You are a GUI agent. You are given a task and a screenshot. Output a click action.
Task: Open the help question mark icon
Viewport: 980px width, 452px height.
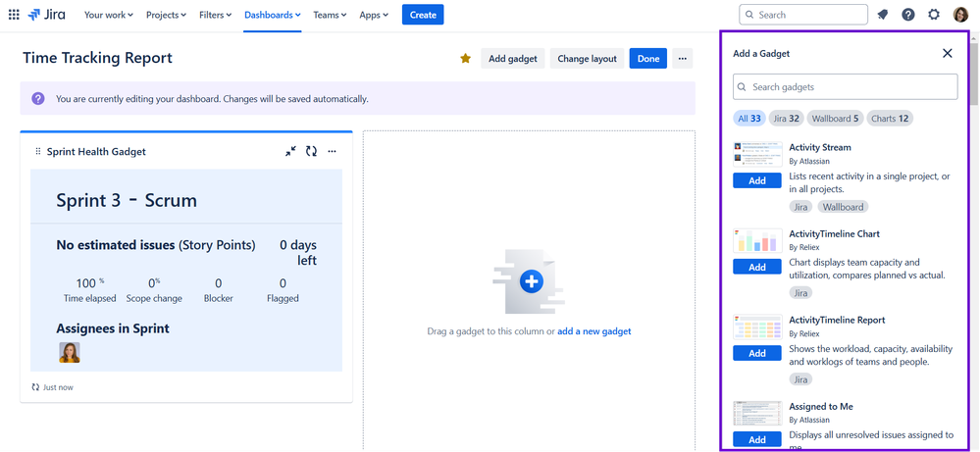(908, 15)
